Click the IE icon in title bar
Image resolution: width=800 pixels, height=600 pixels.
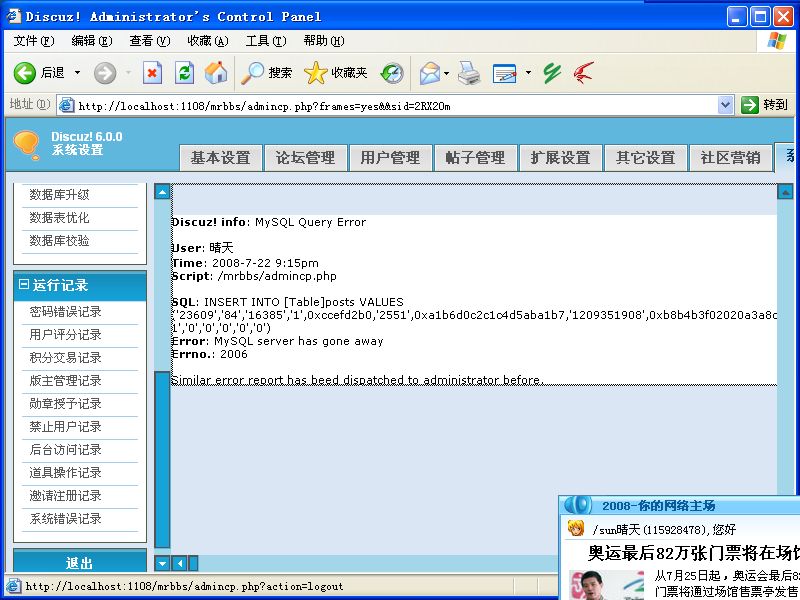click(14, 16)
